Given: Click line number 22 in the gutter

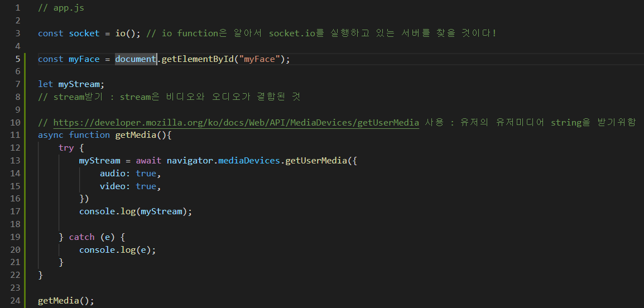Looking at the screenshot, I should (x=15, y=275).
